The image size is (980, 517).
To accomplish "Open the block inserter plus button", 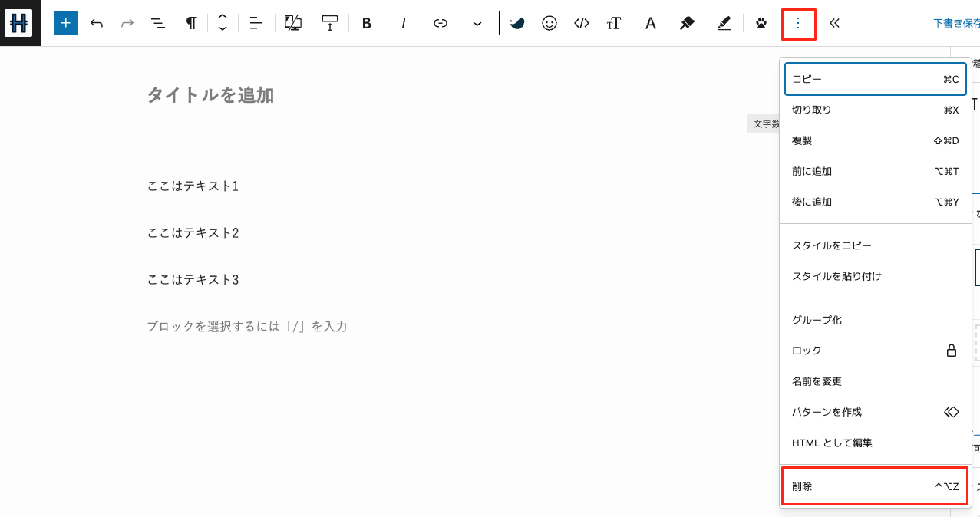I will coord(66,23).
